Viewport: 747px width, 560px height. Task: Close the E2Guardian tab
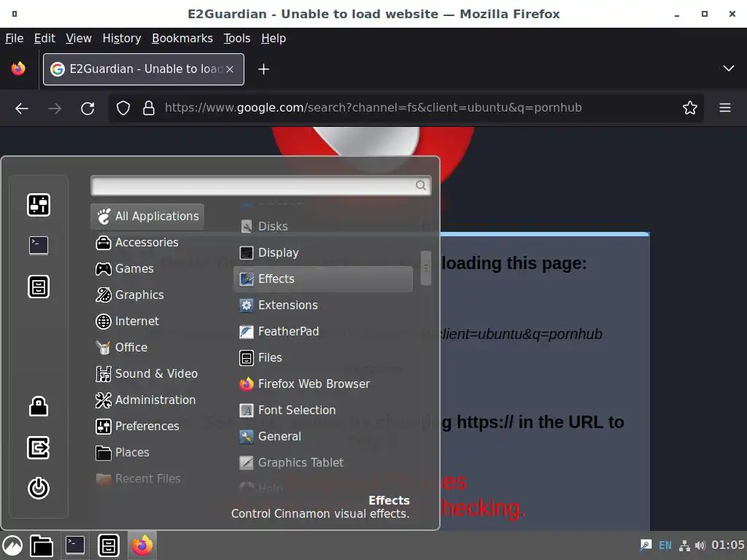[230, 69]
